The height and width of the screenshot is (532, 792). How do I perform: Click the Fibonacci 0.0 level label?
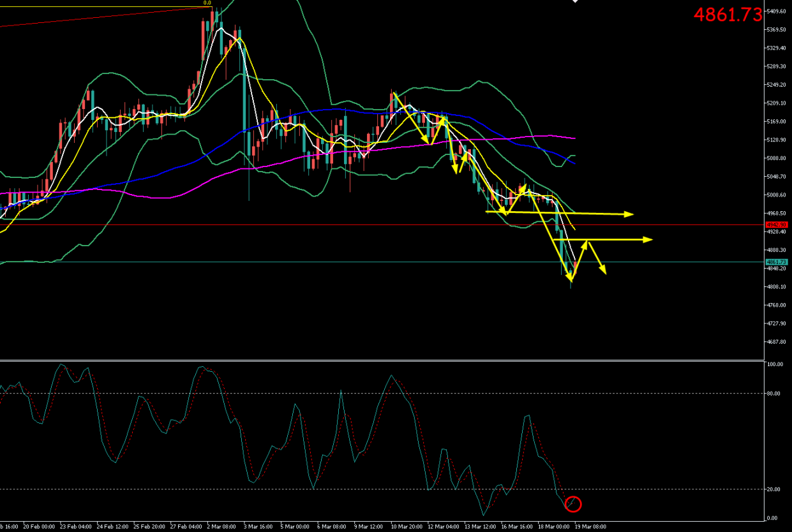[x=207, y=3]
